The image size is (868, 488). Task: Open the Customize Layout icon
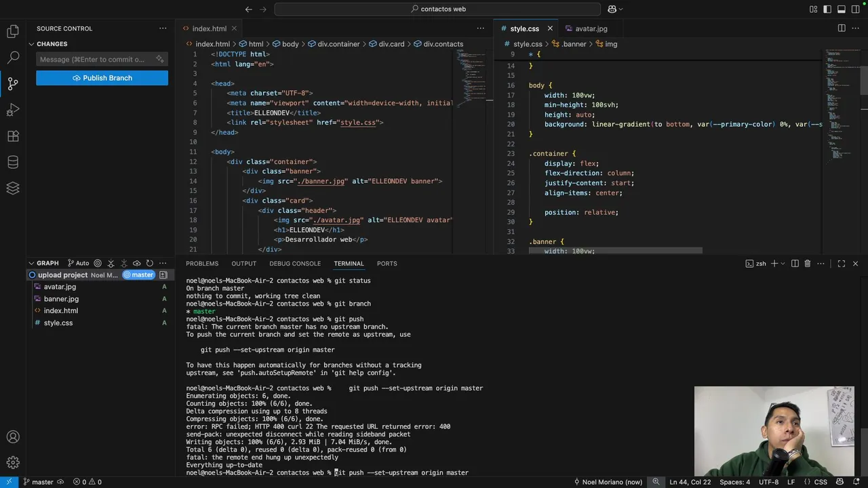tap(813, 9)
